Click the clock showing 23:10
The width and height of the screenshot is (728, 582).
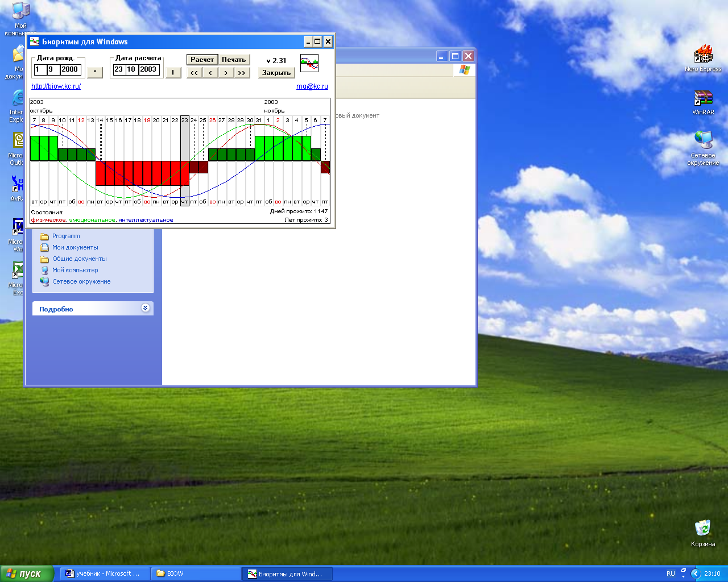pyautogui.click(x=712, y=573)
